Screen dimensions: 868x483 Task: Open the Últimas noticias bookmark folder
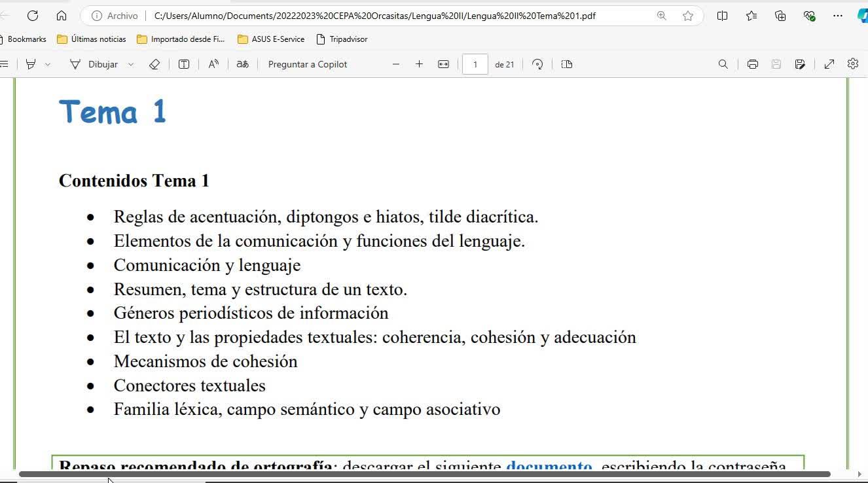click(91, 39)
